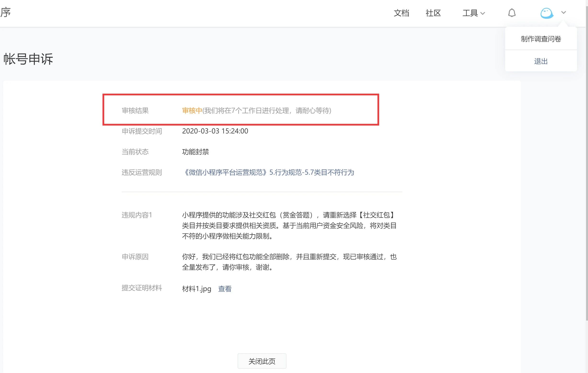Click the blue avatar profile icon
Image resolution: width=588 pixels, height=373 pixels.
tap(546, 13)
